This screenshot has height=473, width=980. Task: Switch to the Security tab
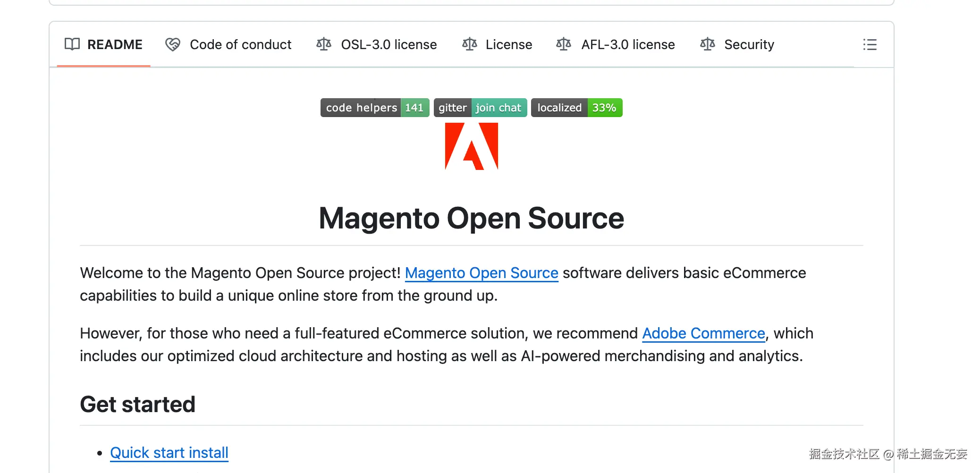749,44
